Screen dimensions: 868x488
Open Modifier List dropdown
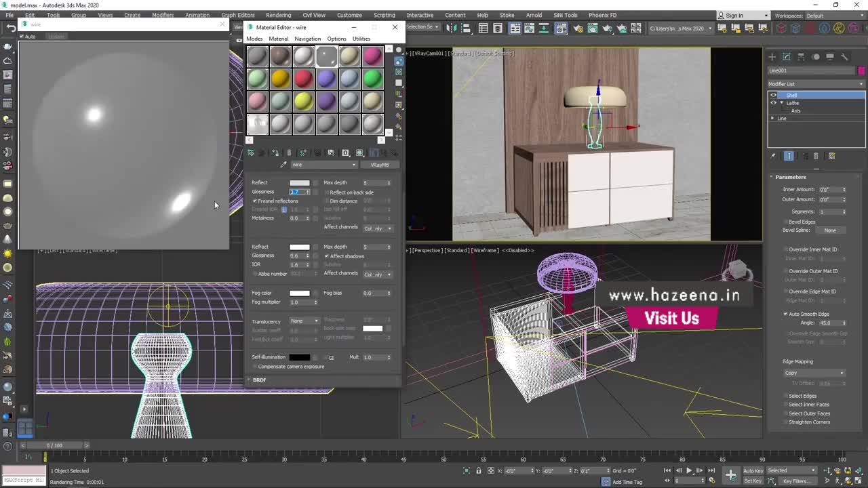pyautogui.click(x=816, y=84)
